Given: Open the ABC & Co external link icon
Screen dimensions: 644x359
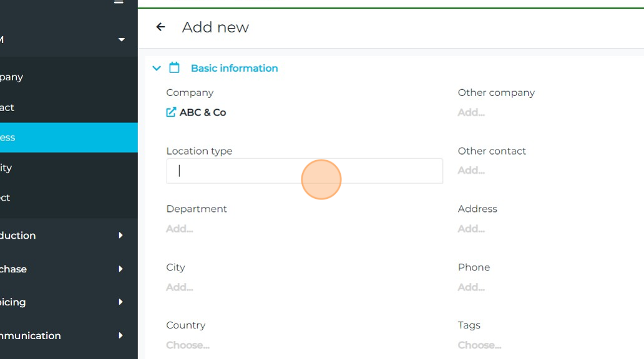Looking at the screenshot, I should coord(171,112).
